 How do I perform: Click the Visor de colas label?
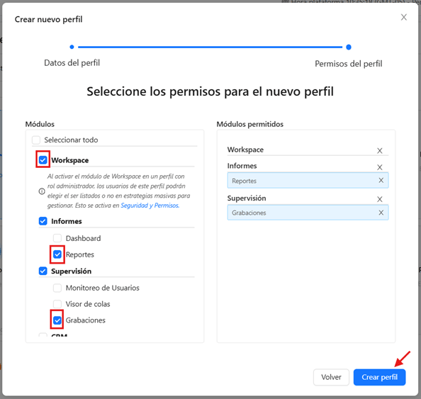pyautogui.click(x=88, y=304)
